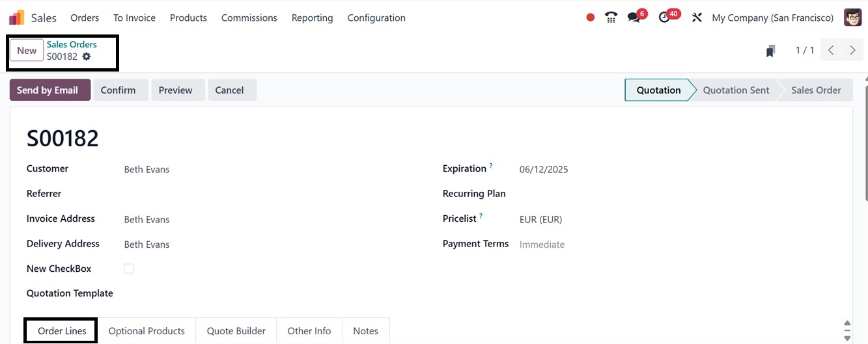Click the Sales Orders breadcrumb link
The width and height of the screenshot is (868, 344).
(72, 44)
